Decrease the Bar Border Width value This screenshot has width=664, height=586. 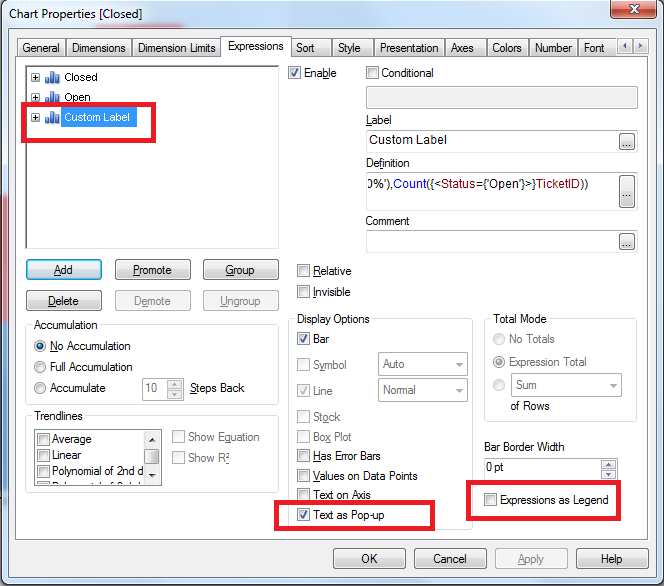(609, 474)
